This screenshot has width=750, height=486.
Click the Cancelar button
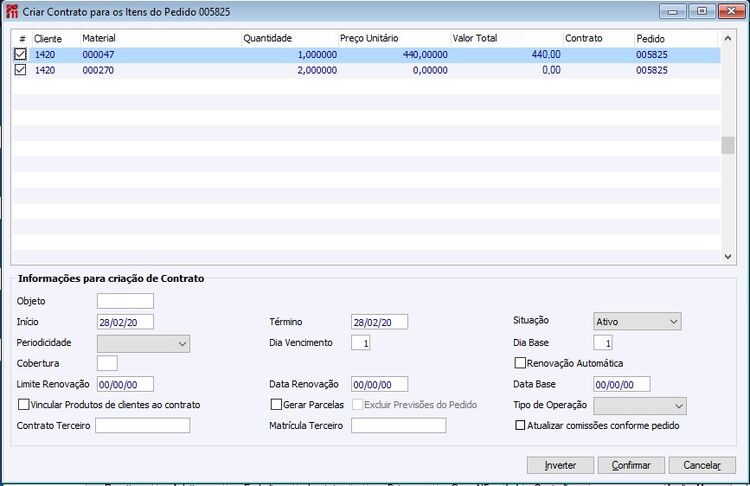tap(702, 465)
